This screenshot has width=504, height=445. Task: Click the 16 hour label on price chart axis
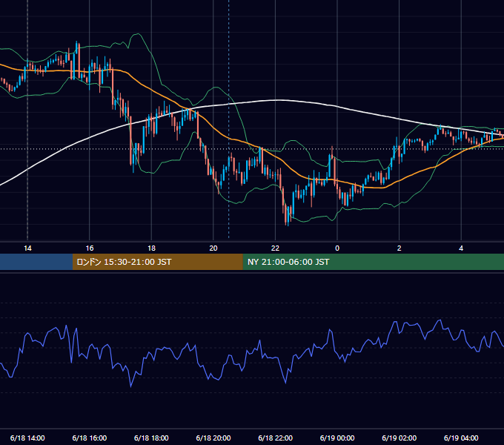pos(90,248)
